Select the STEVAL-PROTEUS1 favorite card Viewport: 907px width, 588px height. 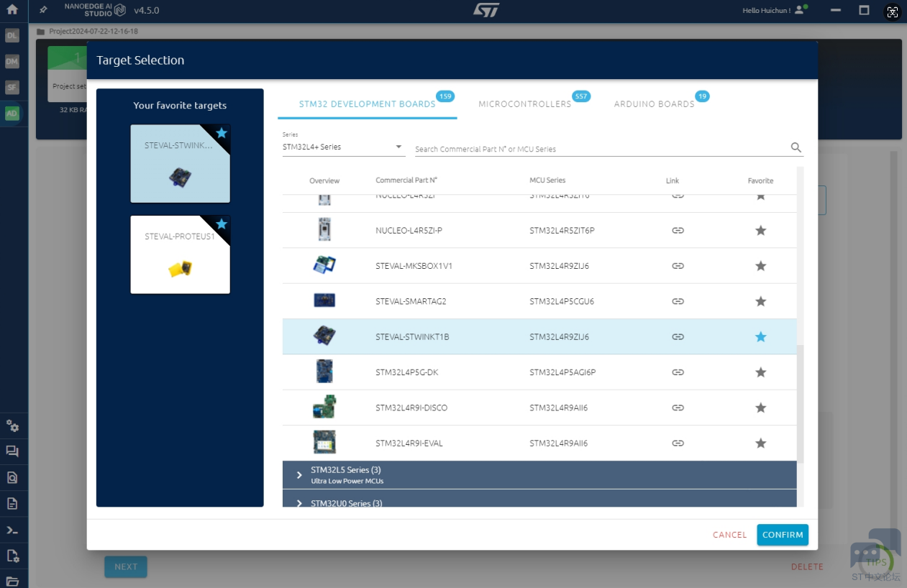coord(180,254)
